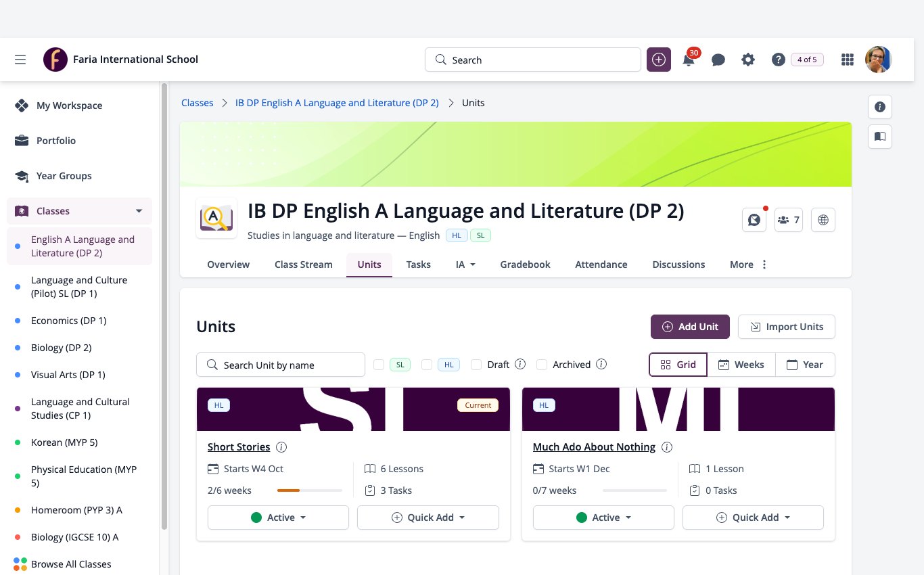Open Active status dropdown for Short Stories
This screenshot has height=575, width=924.
pyautogui.click(x=278, y=517)
